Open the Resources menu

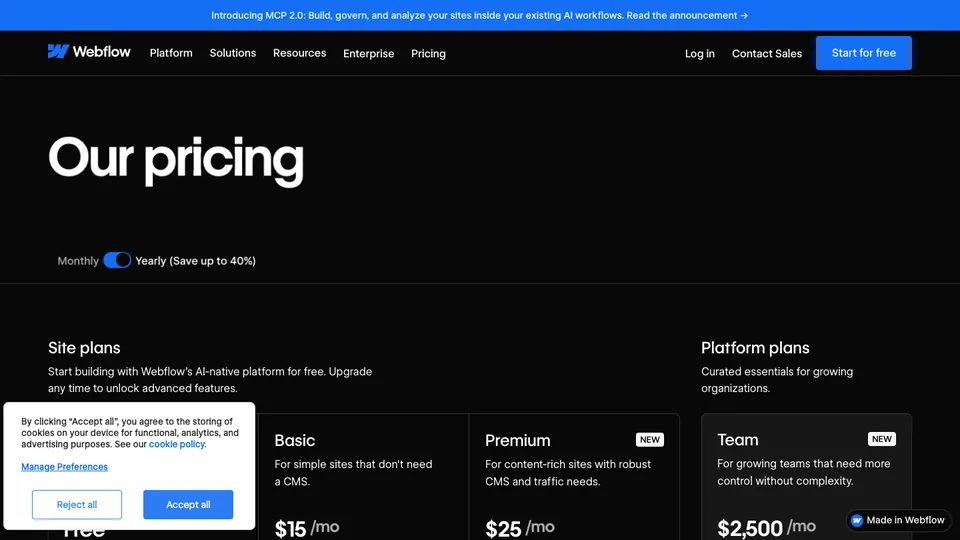click(x=299, y=53)
